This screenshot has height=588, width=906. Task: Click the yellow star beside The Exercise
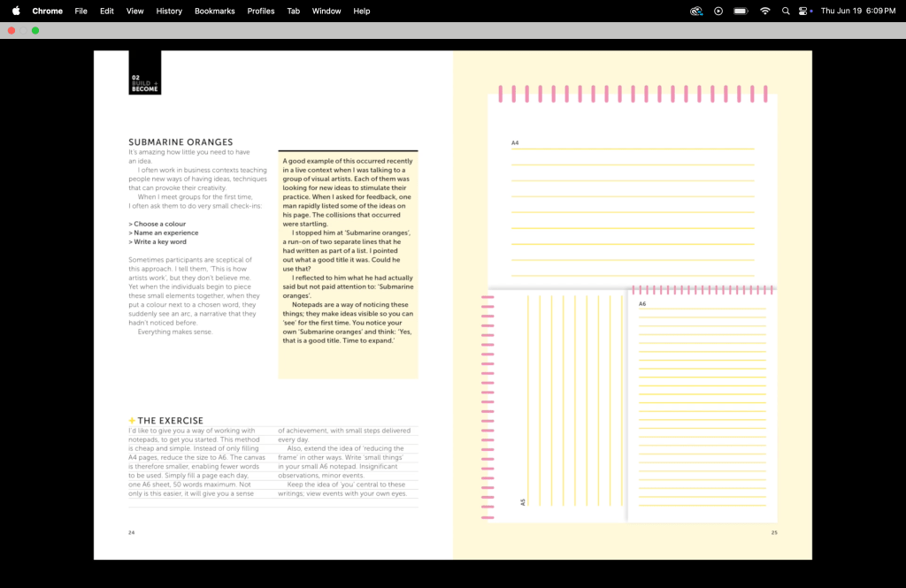[x=132, y=421]
